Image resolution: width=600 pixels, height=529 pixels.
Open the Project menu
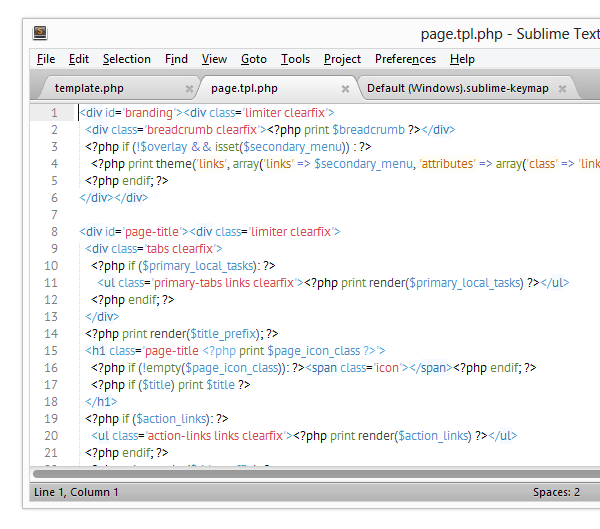343,59
